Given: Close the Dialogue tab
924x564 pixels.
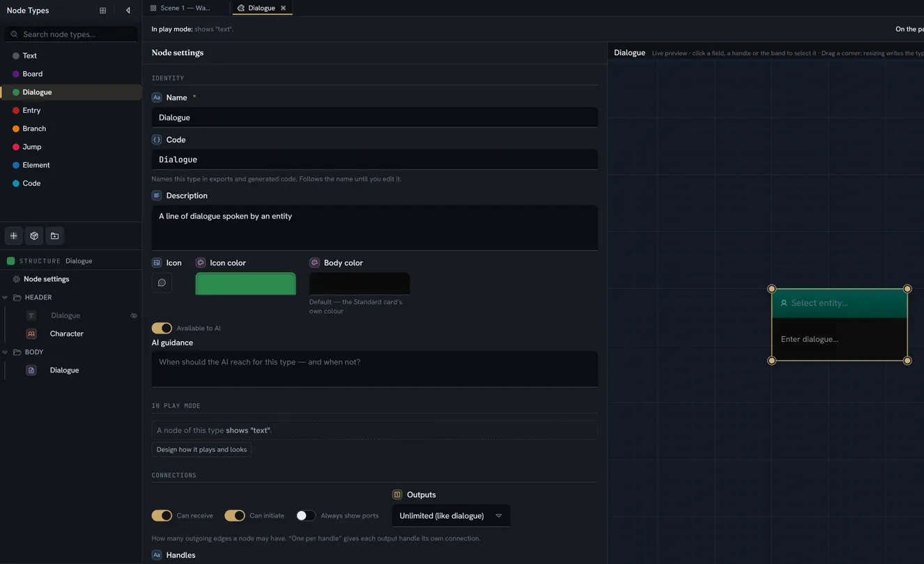Looking at the screenshot, I should [284, 8].
